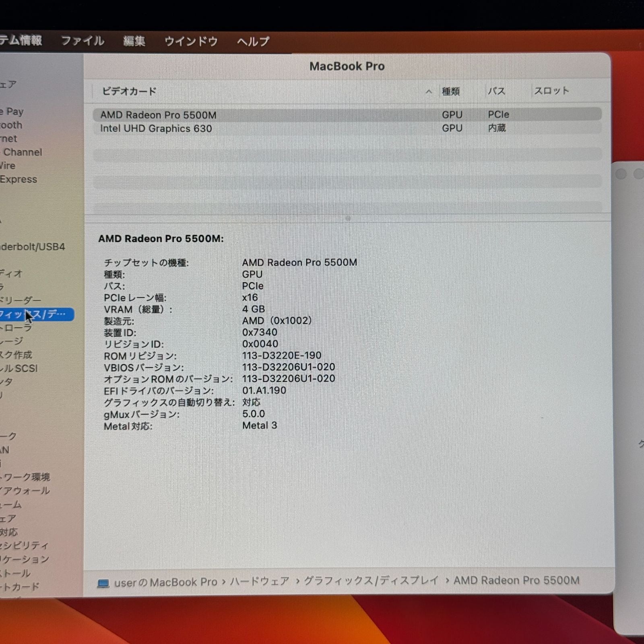Select アプリケーション item in sidebar
Screen dimensions: 644x644
(25, 559)
